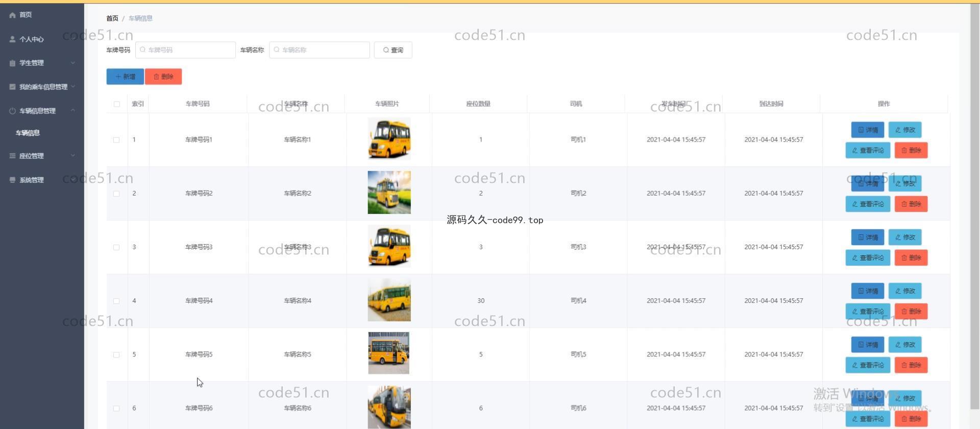
Task: Click 修改 for row 车牌号码5
Action: (x=905, y=344)
